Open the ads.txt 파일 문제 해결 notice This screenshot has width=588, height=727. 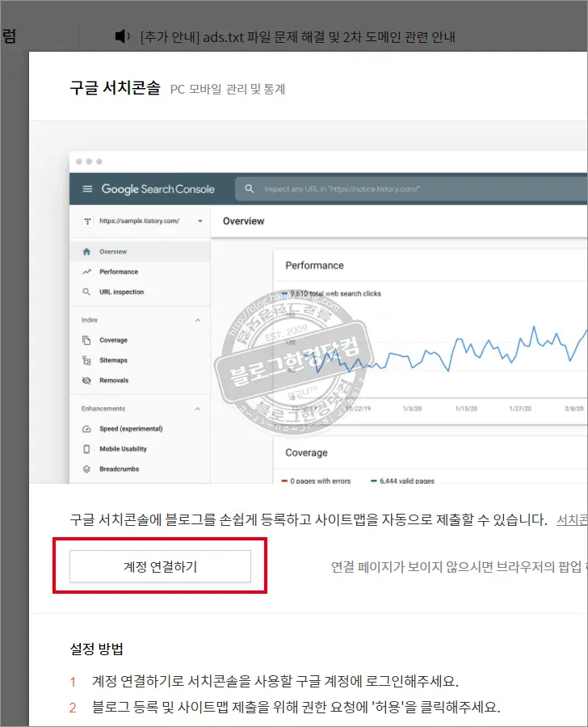[297, 36]
